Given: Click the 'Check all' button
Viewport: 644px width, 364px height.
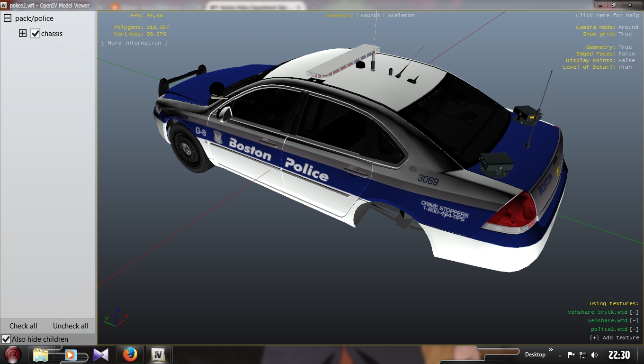Looking at the screenshot, I should click(x=23, y=326).
